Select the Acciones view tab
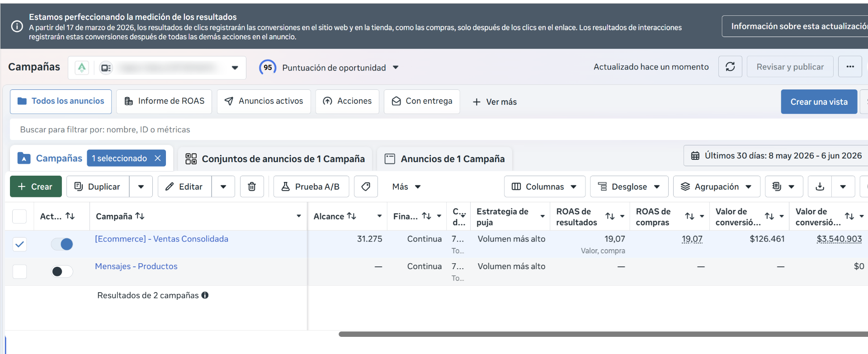Image resolution: width=868 pixels, height=354 pixels. pyautogui.click(x=347, y=101)
